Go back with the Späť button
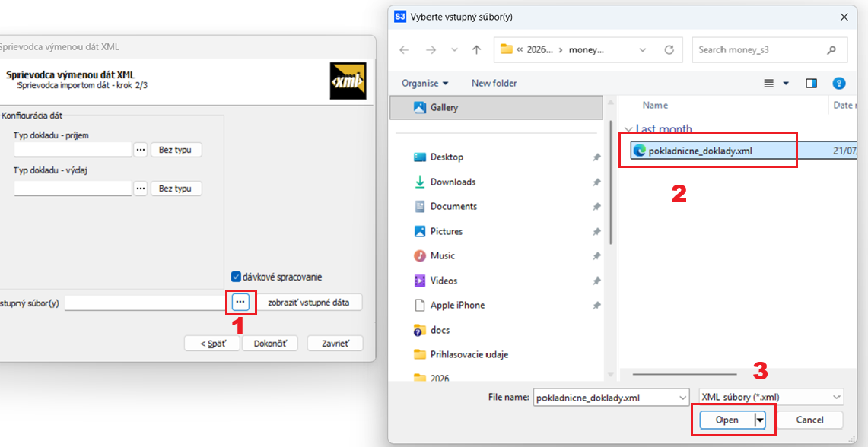The image size is (868, 447). tap(212, 343)
